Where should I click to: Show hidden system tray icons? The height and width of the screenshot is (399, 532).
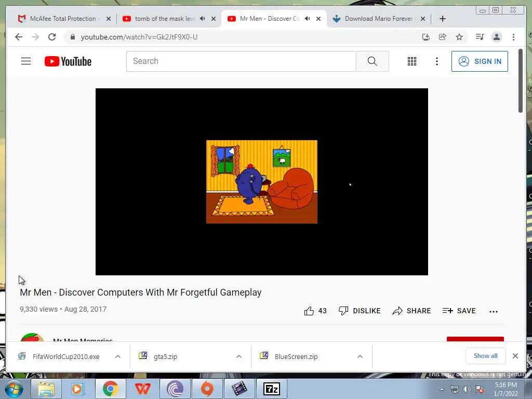tap(442, 389)
